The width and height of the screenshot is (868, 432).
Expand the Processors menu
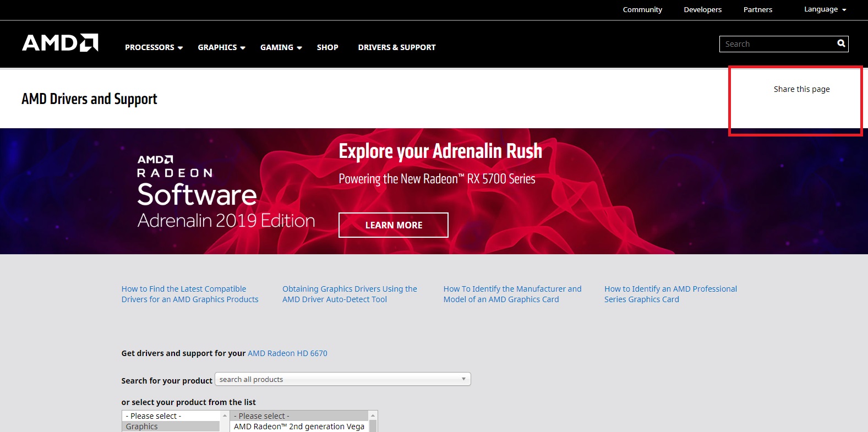point(154,47)
